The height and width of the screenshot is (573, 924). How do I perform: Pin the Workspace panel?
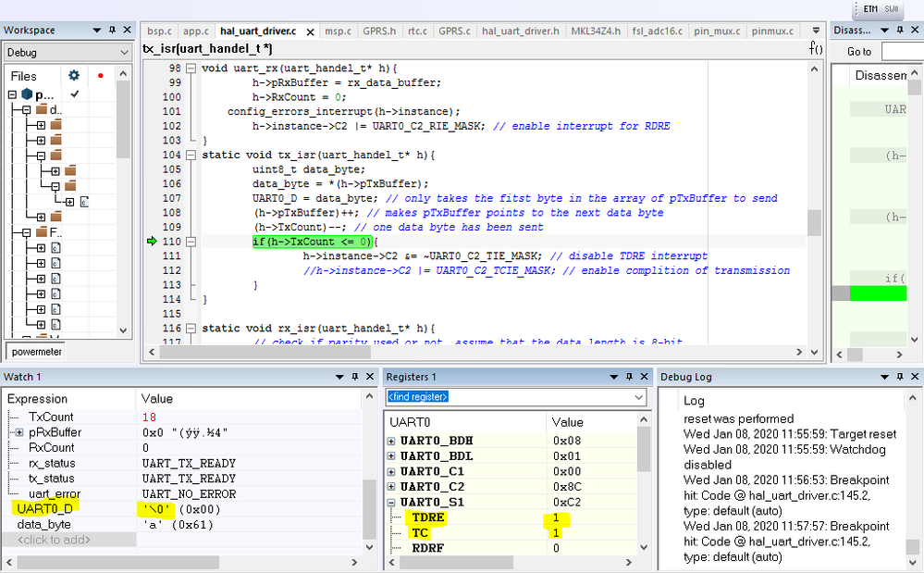[x=112, y=31]
